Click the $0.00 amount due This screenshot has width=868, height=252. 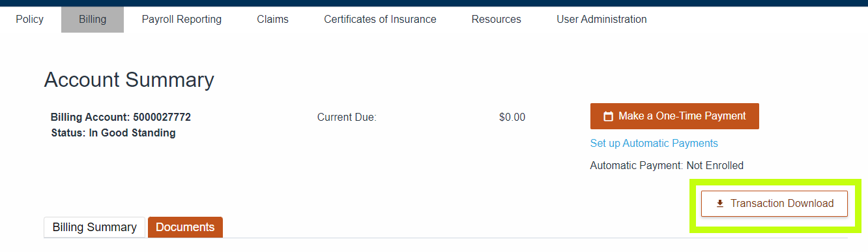tap(512, 118)
